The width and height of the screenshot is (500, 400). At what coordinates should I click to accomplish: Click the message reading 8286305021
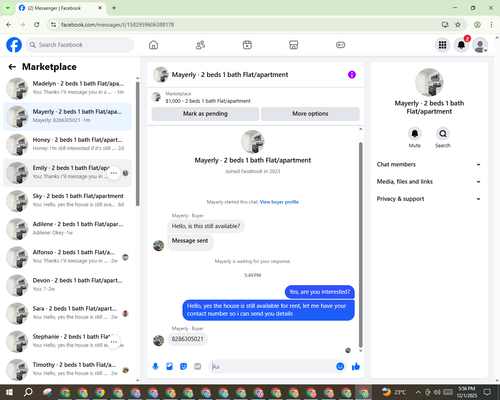[x=187, y=339]
